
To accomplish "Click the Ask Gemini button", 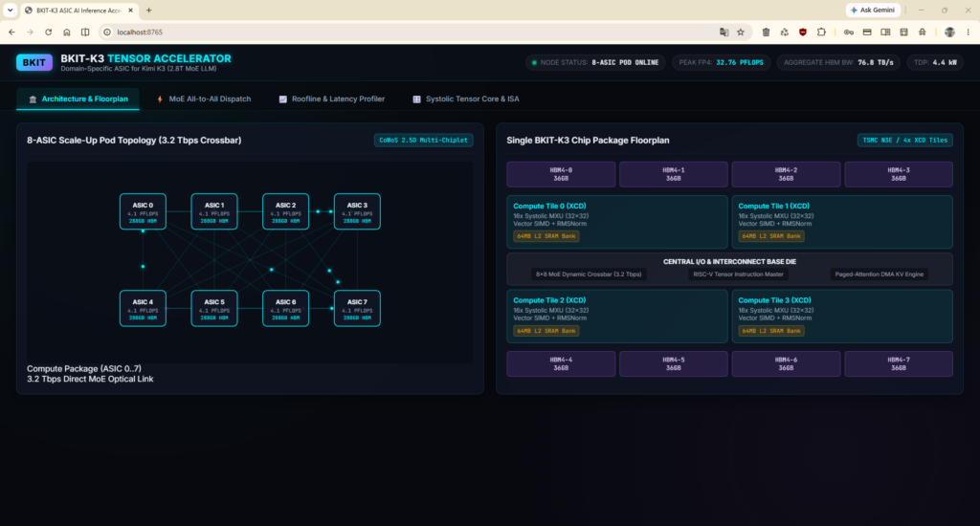I will (873, 10).
